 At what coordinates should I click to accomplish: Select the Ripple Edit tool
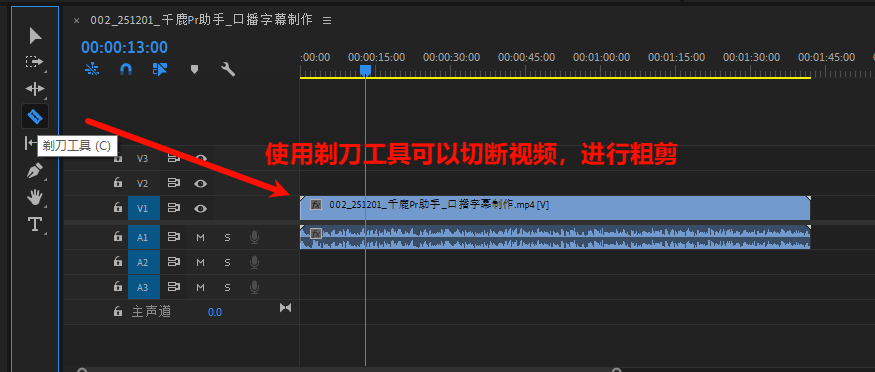[35, 89]
